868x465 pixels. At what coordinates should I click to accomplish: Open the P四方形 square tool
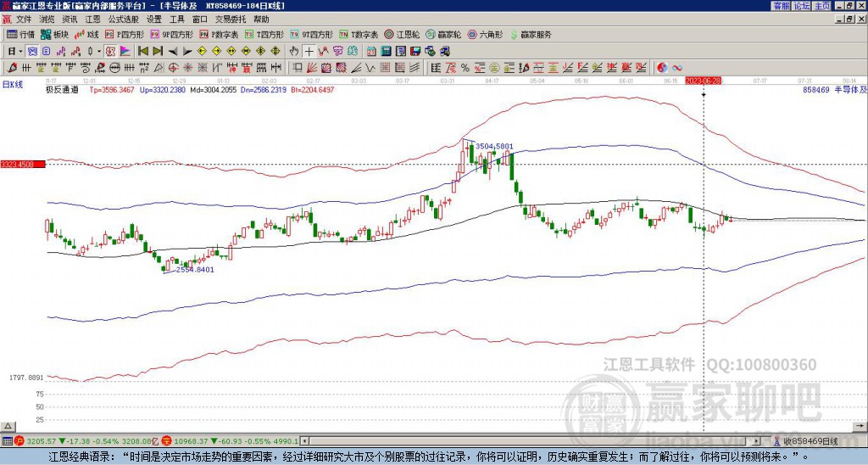(x=125, y=34)
